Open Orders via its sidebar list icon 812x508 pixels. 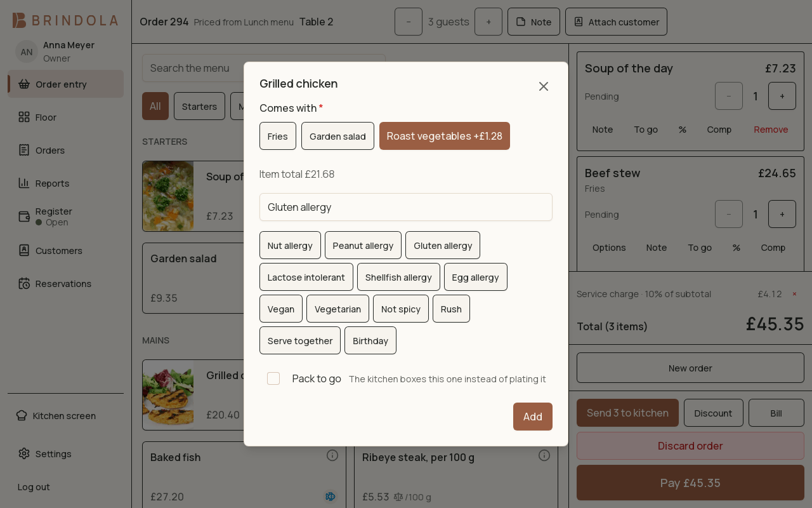pyautogui.click(x=24, y=150)
